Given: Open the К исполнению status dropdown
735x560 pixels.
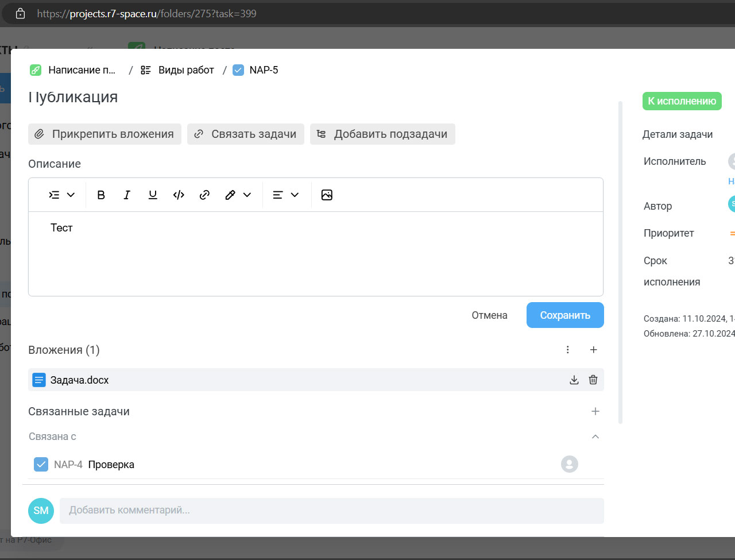Looking at the screenshot, I should click(682, 101).
